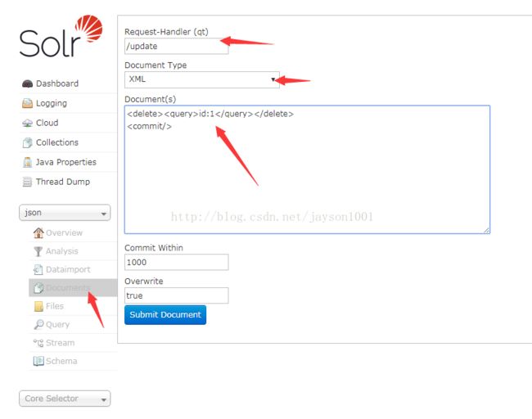Viewport: 532px width, 419px height.
Task: Click the Query magnifier icon
Action: (x=38, y=324)
